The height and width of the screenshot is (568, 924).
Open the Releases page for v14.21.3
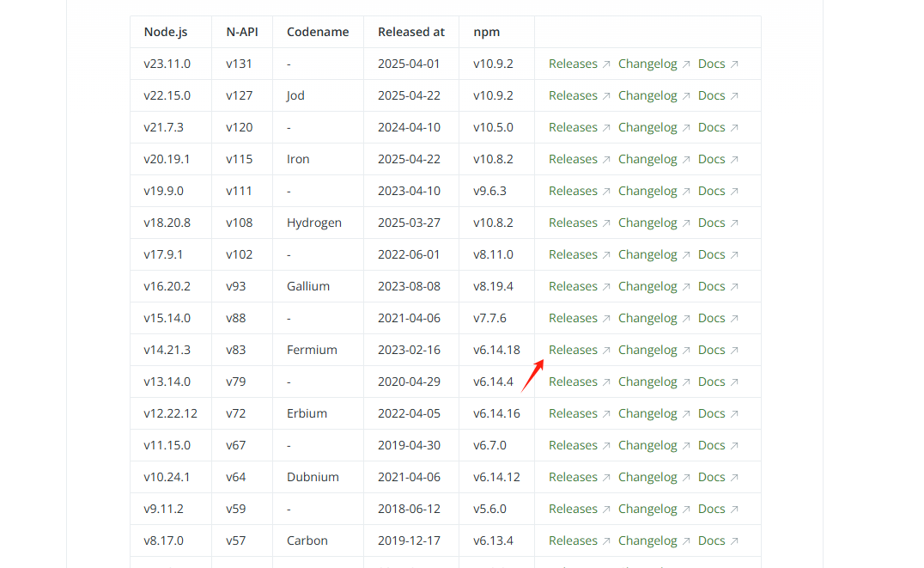[x=574, y=349]
